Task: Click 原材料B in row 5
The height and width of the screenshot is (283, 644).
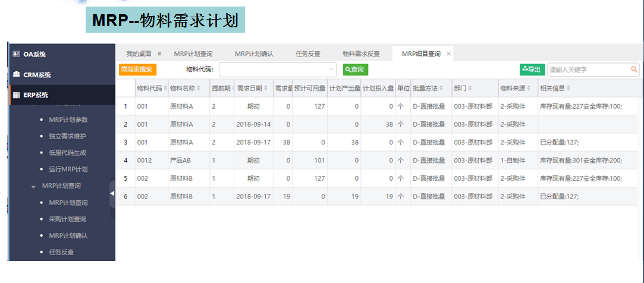Action: coord(181,178)
